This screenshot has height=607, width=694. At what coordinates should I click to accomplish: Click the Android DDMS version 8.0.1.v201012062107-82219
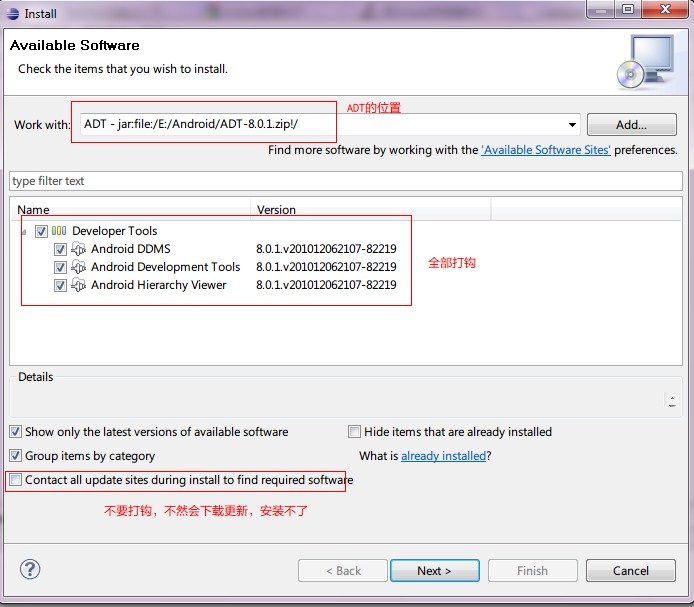tap(326, 249)
